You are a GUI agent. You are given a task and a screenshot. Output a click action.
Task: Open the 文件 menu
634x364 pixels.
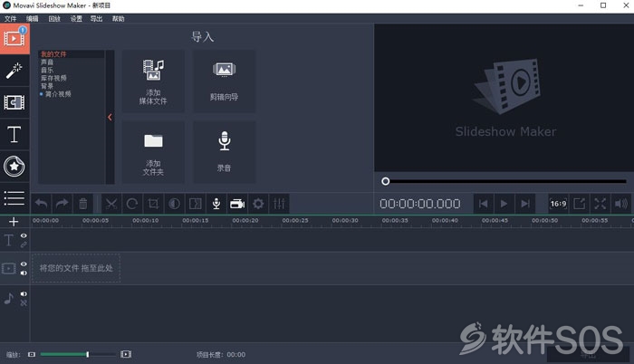click(11, 19)
